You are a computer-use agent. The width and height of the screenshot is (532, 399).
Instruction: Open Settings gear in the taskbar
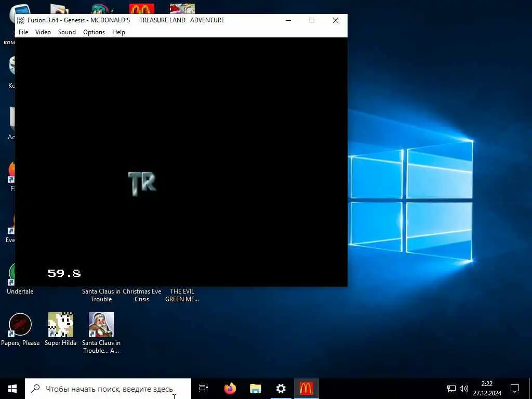[x=281, y=389]
